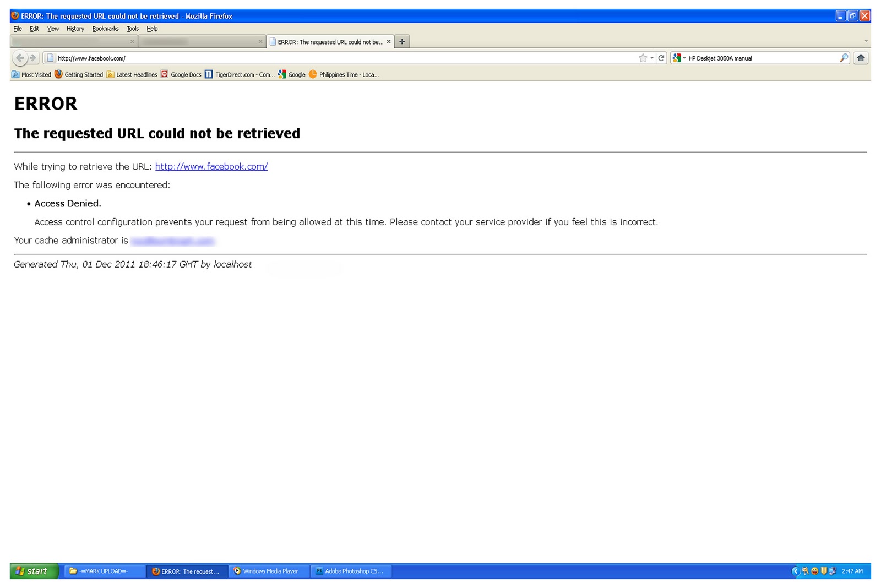
Task: Open the TigerDirect.com bookmark
Action: click(x=240, y=74)
